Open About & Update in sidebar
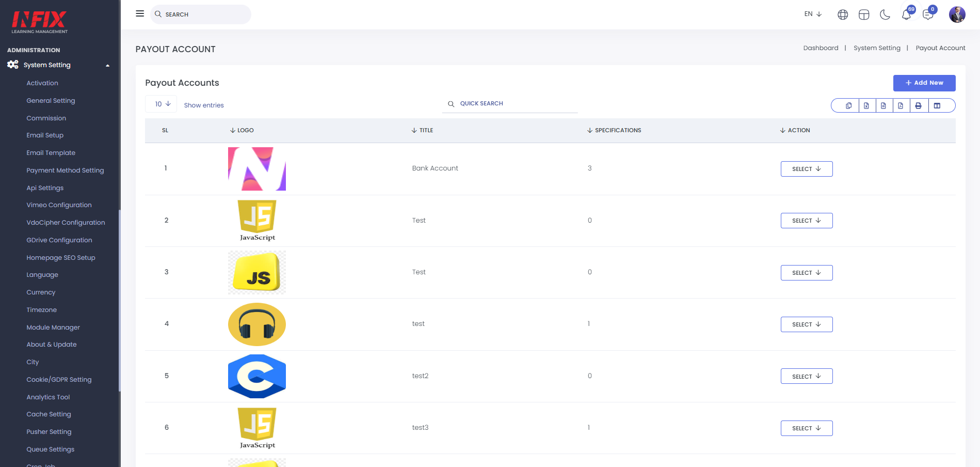Viewport: 980px width, 467px height. pos(52,345)
